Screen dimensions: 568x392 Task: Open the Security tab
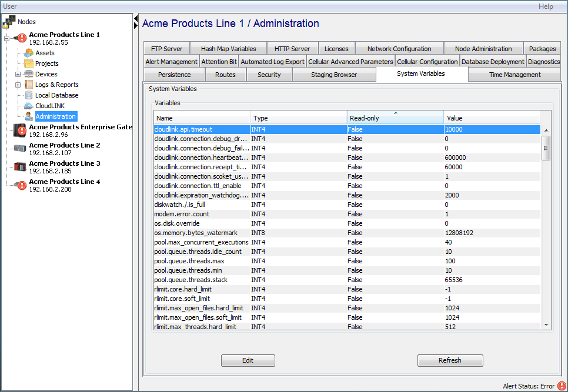(269, 75)
